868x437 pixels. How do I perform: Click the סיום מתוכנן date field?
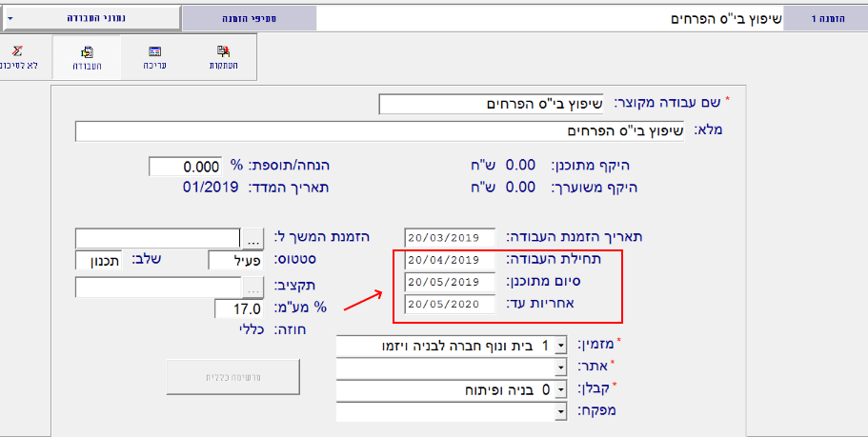pyautogui.click(x=450, y=282)
